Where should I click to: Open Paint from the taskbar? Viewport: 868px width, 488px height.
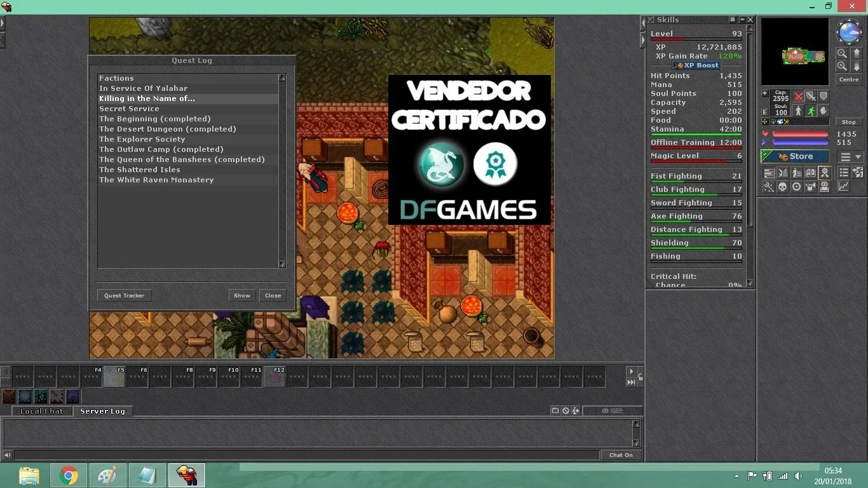click(107, 475)
